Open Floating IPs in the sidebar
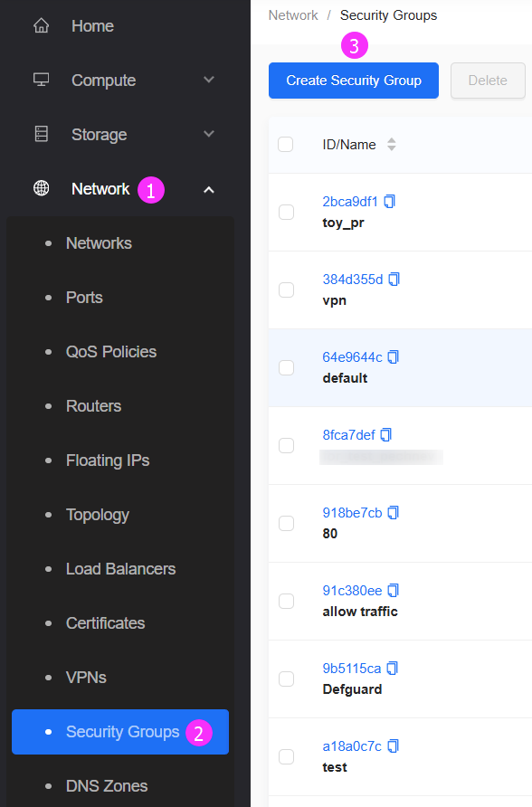532x807 pixels. [108, 460]
